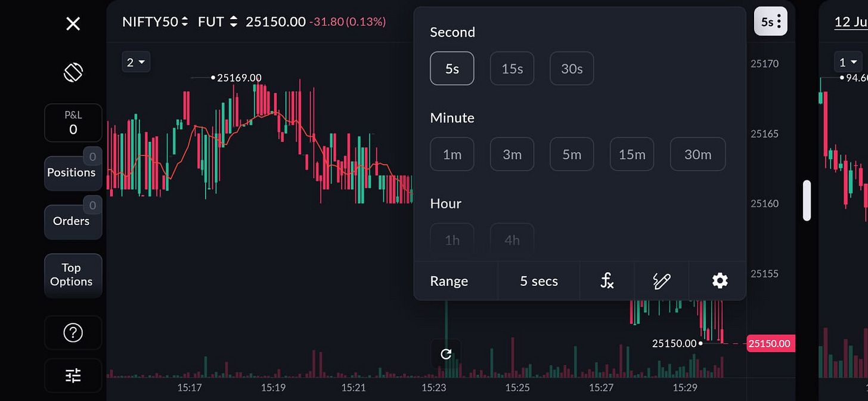Switch to the Range tab
The height and width of the screenshot is (401, 868).
coord(449,281)
